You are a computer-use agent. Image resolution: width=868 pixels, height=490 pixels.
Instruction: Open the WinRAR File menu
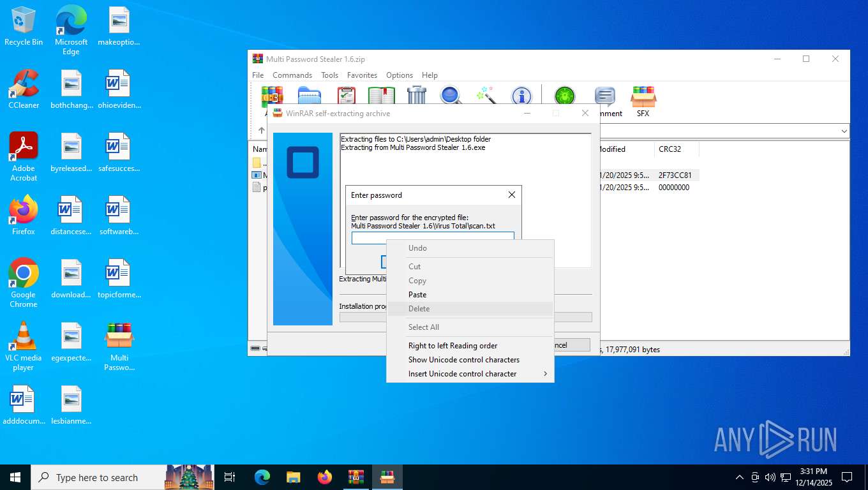pos(258,75)
